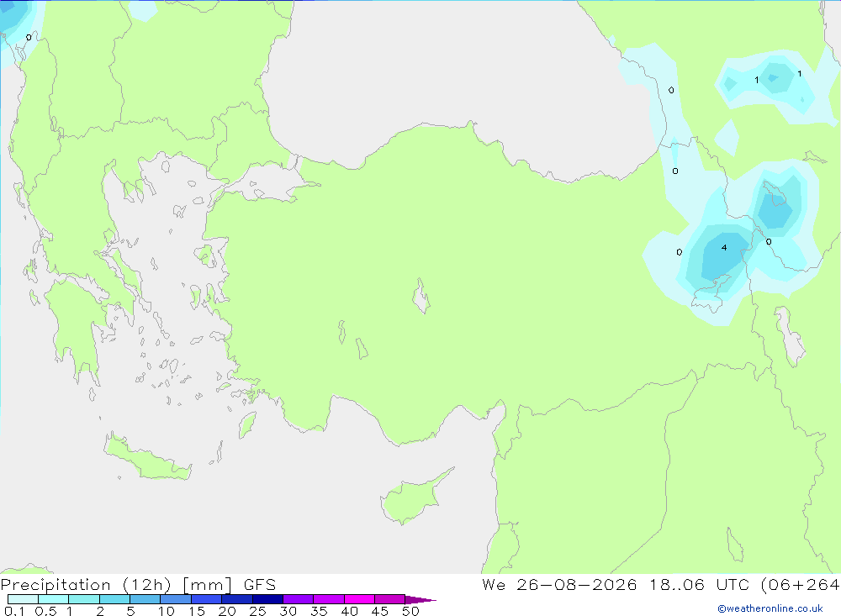Viewport: 841px width, 616px height.
Task: Click the legend label "15"
Action: [x=197, y=611]
